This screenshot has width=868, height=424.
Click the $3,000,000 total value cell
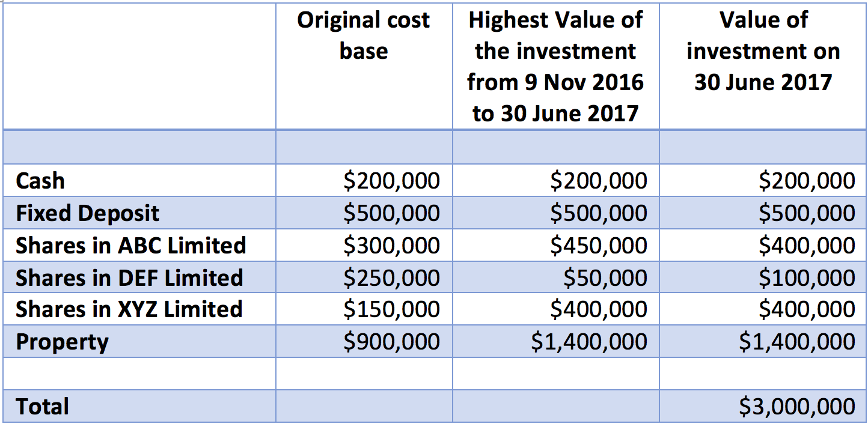coord(796,407)
